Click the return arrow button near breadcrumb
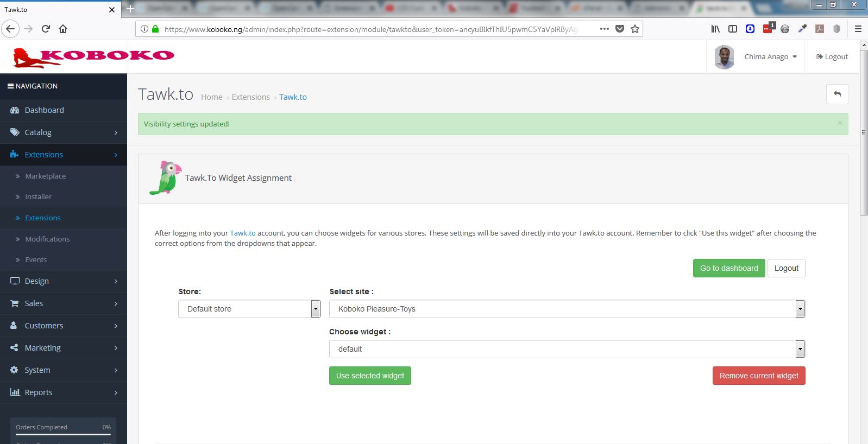868x444 pixels. pos(837,94)
